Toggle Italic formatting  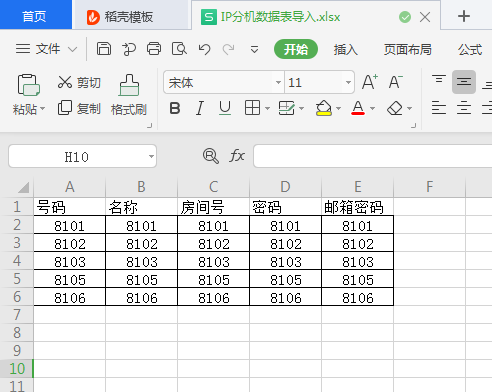(200, 108)
